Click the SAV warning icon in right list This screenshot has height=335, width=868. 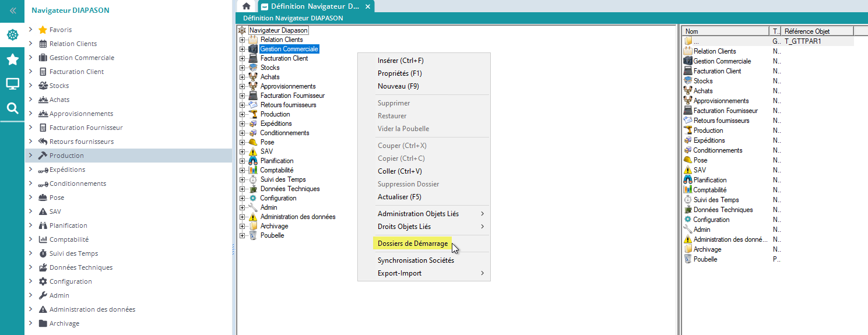pyautogui.click(x=688, y=170)
